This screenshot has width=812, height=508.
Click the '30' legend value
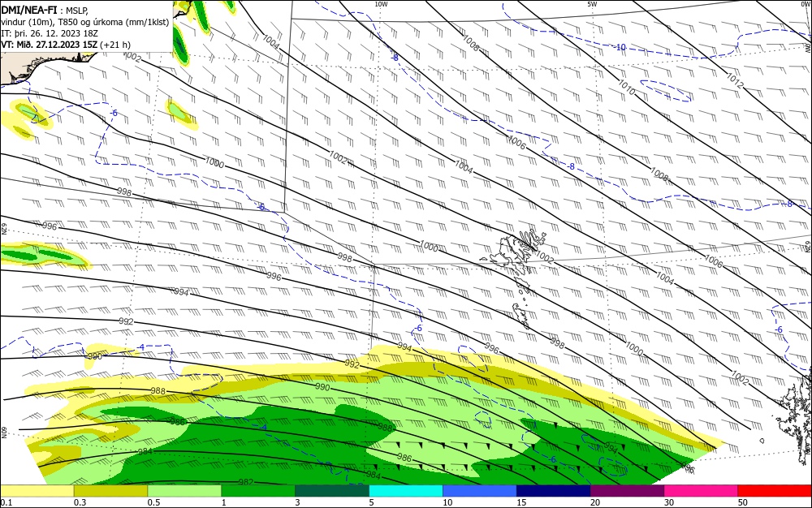(669, 502)
